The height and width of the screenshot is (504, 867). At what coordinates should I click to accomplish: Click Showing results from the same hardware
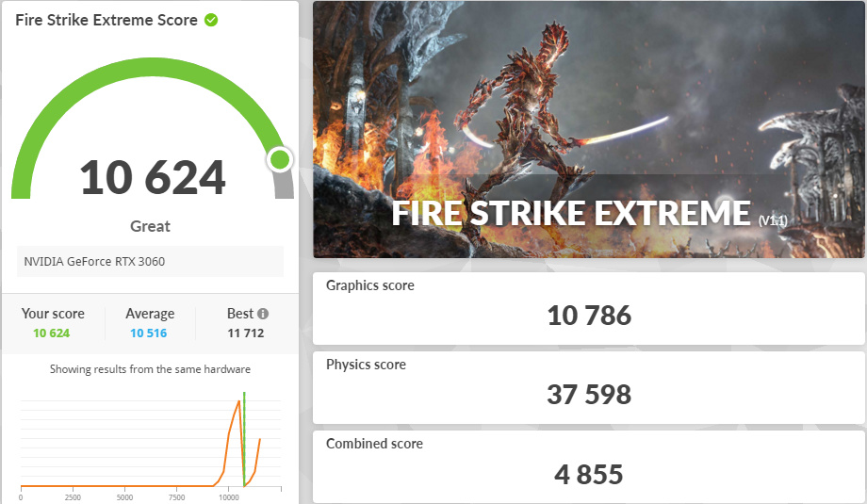point(150,369)
